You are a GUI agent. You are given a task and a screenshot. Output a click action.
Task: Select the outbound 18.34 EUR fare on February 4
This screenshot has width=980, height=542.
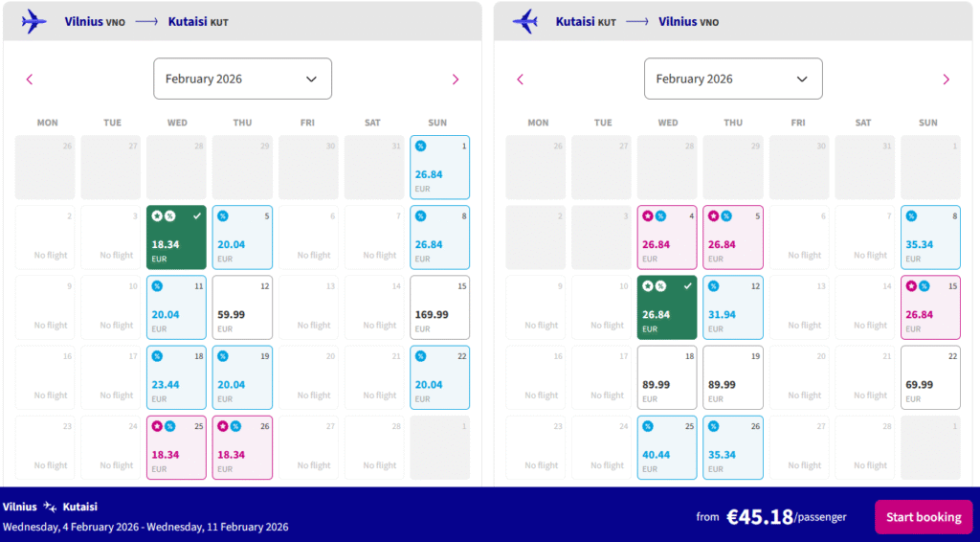click(x=176, y=237)
